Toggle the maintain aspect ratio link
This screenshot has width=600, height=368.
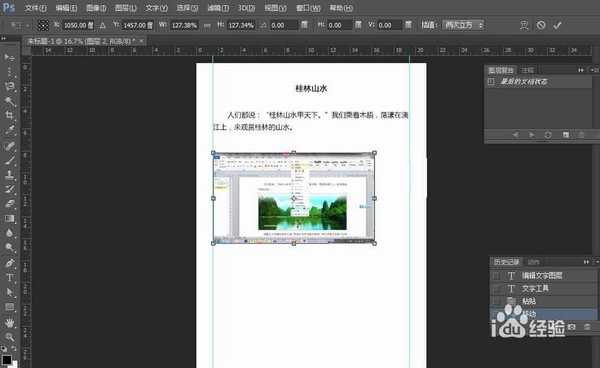(207, 26)
